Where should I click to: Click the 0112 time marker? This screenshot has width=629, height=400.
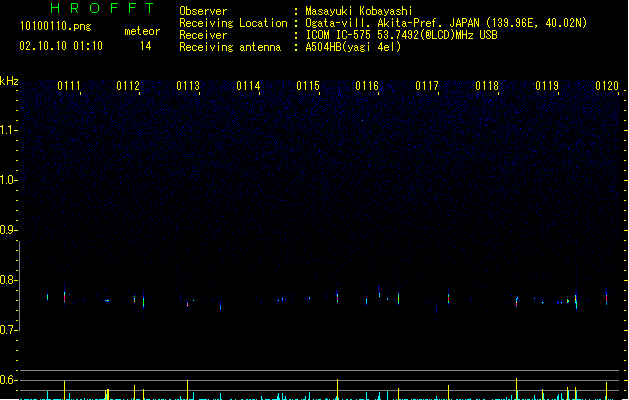(128, 86)
